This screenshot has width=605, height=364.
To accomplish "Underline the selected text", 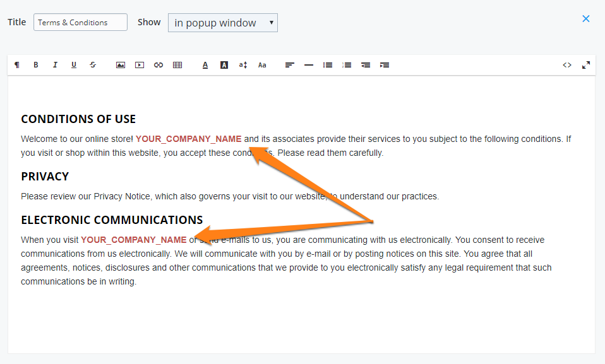I will pyautogui.click(x=74, y=64).
